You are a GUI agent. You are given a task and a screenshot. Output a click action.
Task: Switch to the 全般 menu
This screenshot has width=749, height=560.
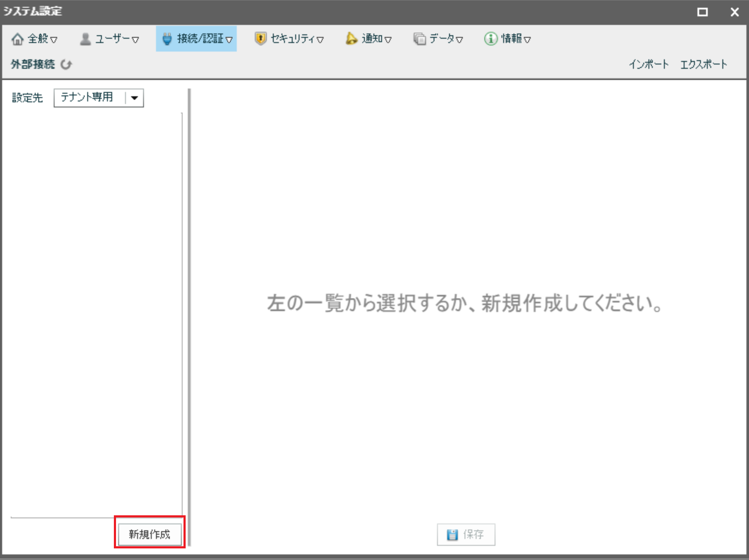[x=37, y=39]
